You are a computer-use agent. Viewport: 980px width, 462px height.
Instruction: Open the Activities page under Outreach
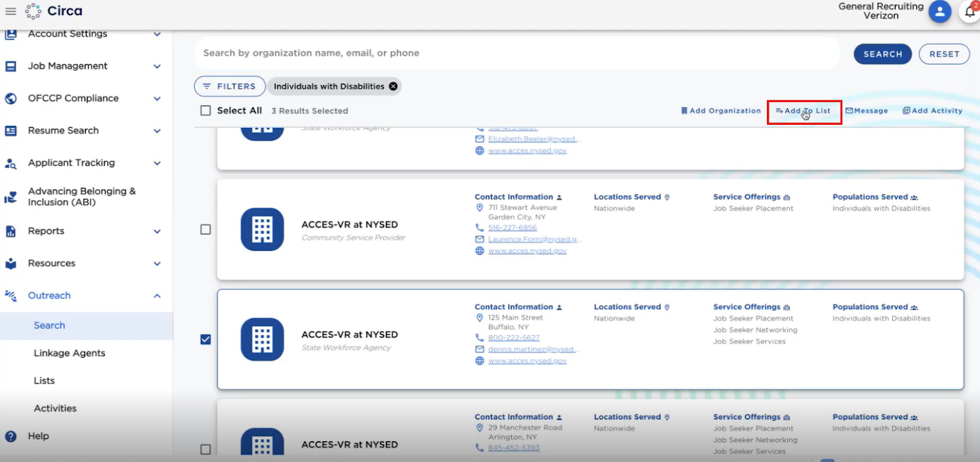55,408
